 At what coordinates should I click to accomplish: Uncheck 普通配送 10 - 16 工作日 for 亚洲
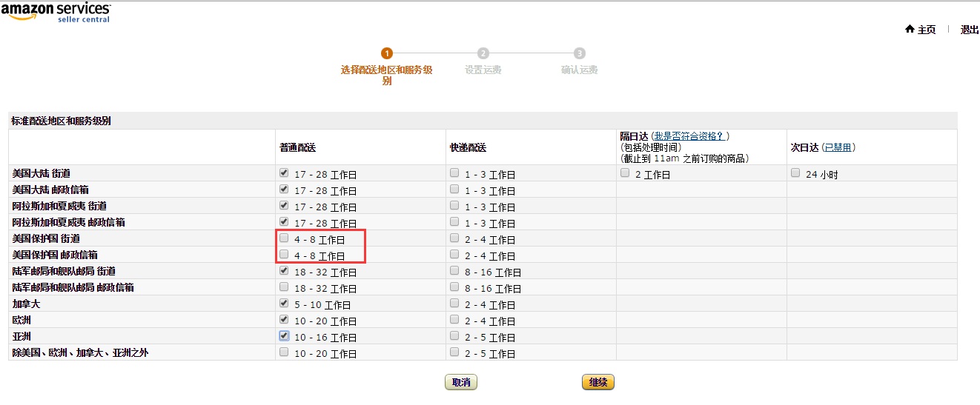coord(284,336)
